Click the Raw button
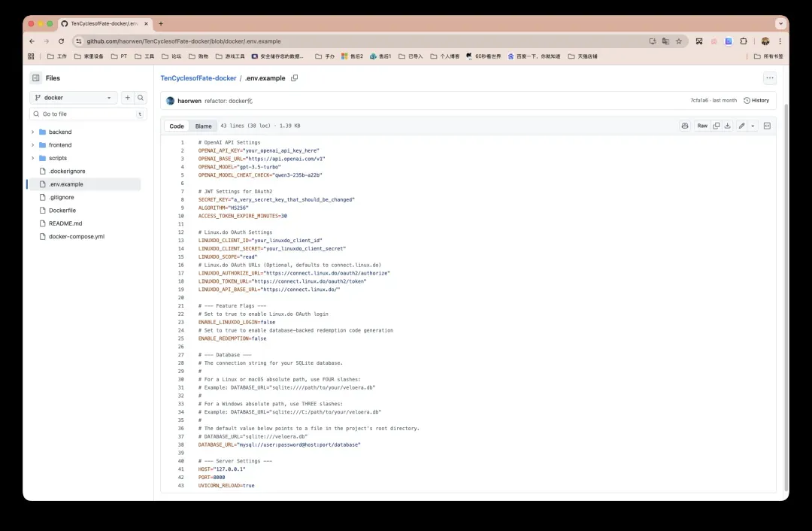 tap(702, 126)
